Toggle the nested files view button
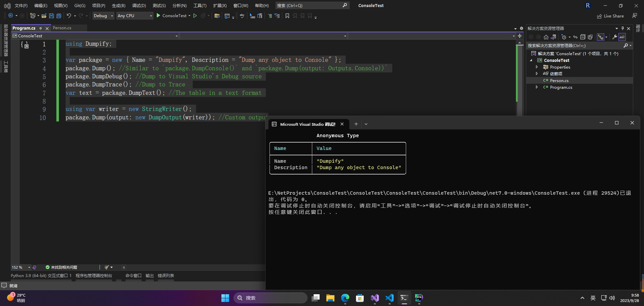This screenshot has width=644, height=306. [601, 37]
